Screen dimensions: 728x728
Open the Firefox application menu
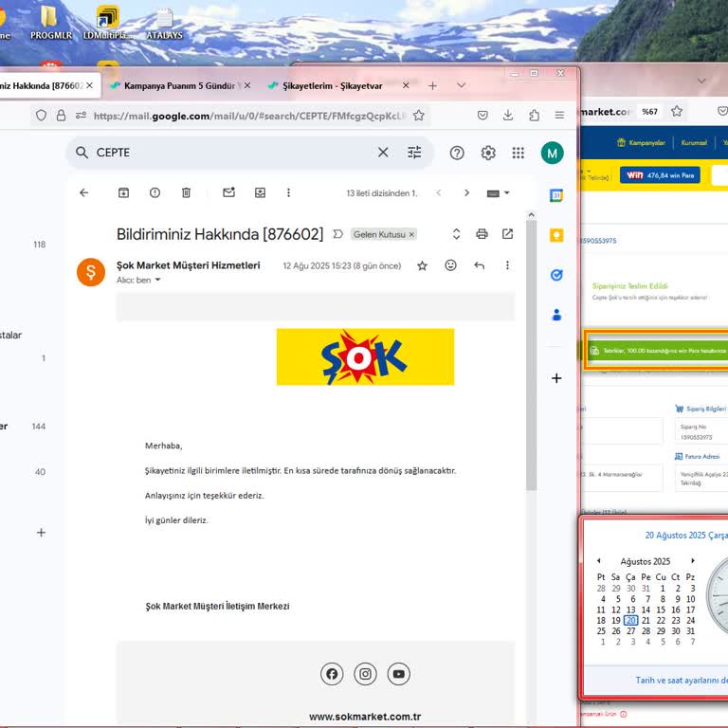coord(559,115)
